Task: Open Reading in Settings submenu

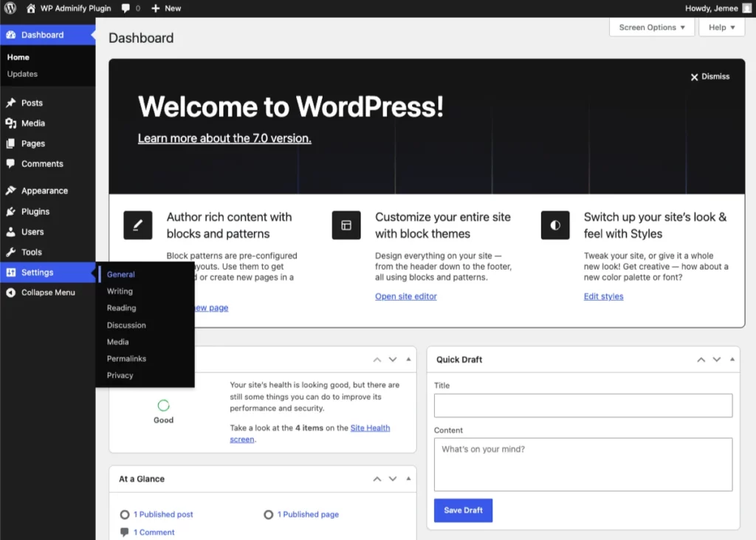Action: click(x=122, y=308)
